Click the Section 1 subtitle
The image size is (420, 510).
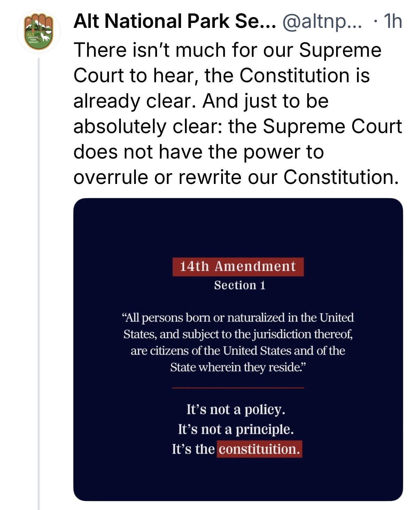click(x=240, y=285)
